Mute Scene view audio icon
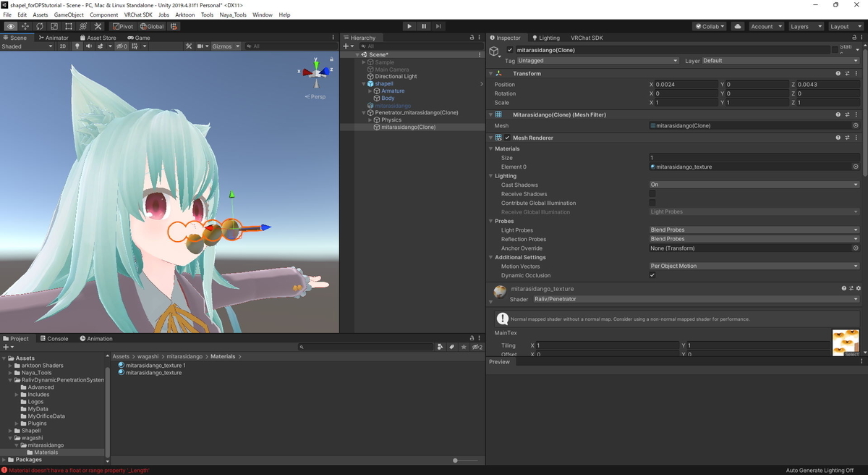This screenshot has height=475, width=868. coord(88,45)
